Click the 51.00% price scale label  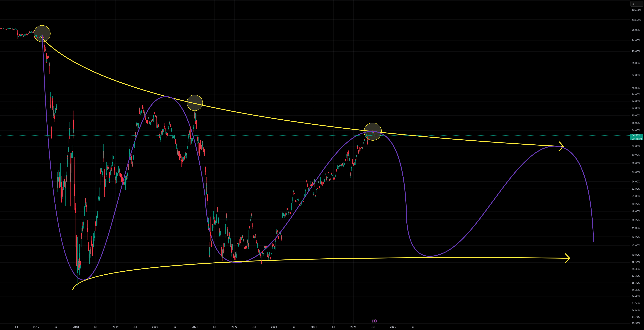click(x=635, y=196)
